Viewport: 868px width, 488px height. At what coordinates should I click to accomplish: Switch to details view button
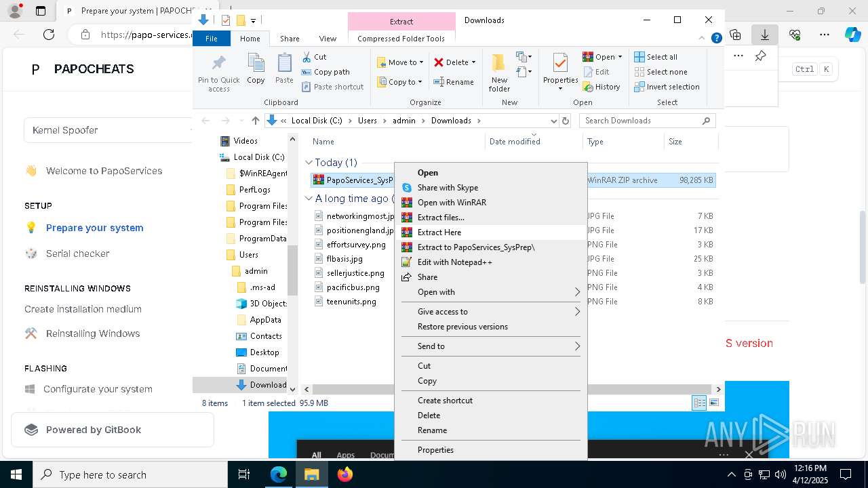tap(699, 403)
